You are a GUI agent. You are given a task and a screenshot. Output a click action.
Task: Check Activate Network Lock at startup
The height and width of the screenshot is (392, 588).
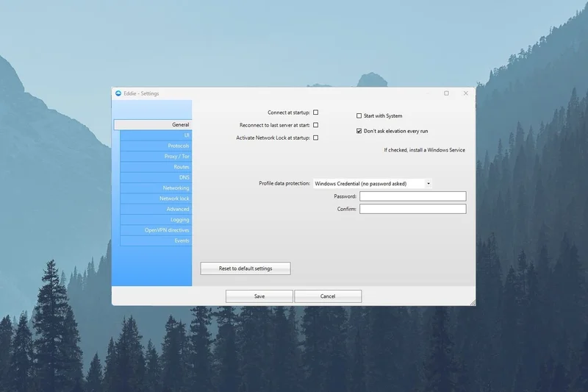[x=316, y=138]
